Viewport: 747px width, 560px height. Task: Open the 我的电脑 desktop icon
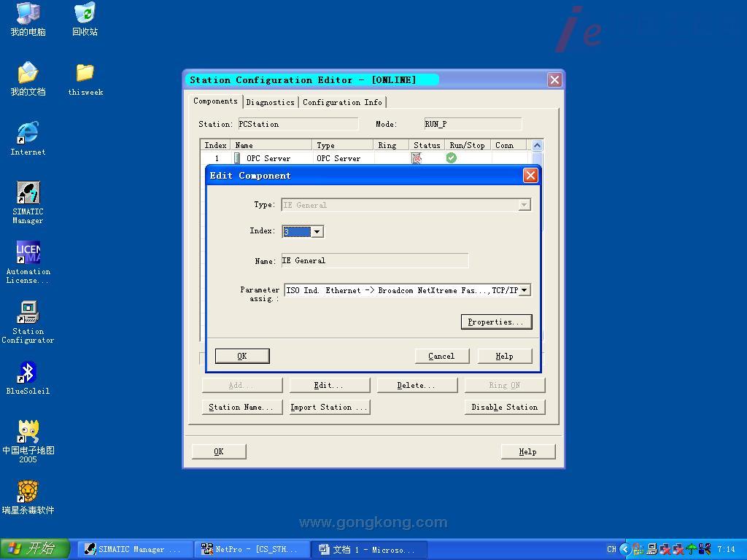[28, 19]
